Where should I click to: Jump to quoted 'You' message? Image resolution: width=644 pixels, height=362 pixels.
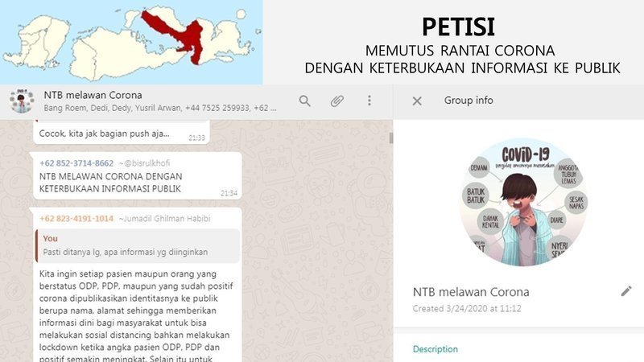pyautogui.click(x=138, y=246)
